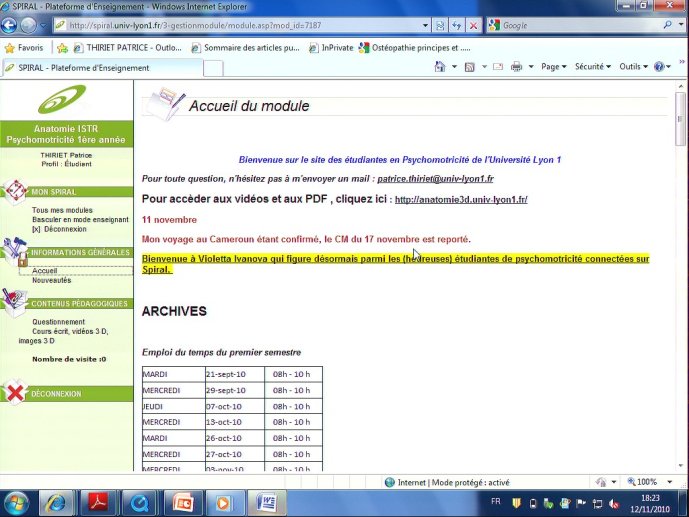
Task: Expand the feeds dropdown arrow
Action: (484, 67)
